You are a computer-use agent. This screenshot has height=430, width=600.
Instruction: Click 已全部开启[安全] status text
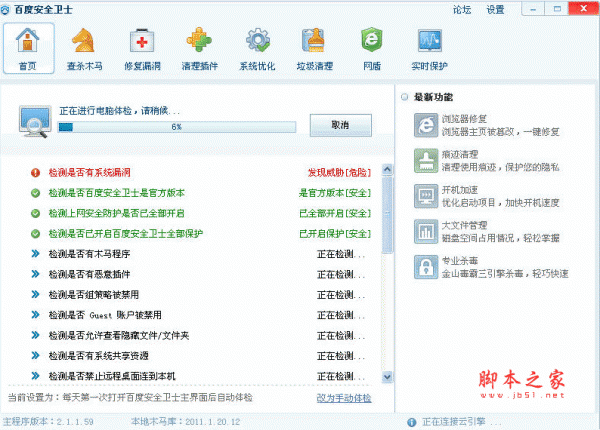click(x=335, y=213)
